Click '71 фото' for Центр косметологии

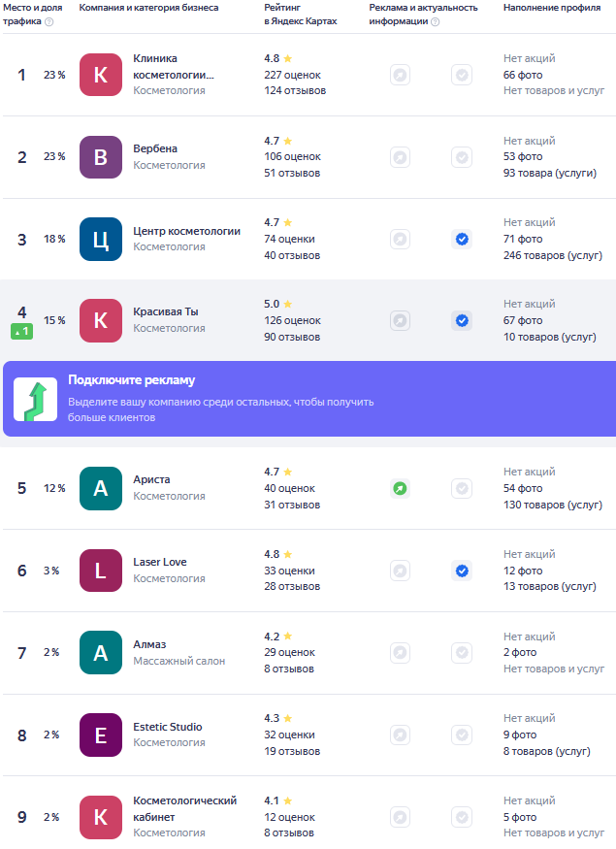click(523, 240)
